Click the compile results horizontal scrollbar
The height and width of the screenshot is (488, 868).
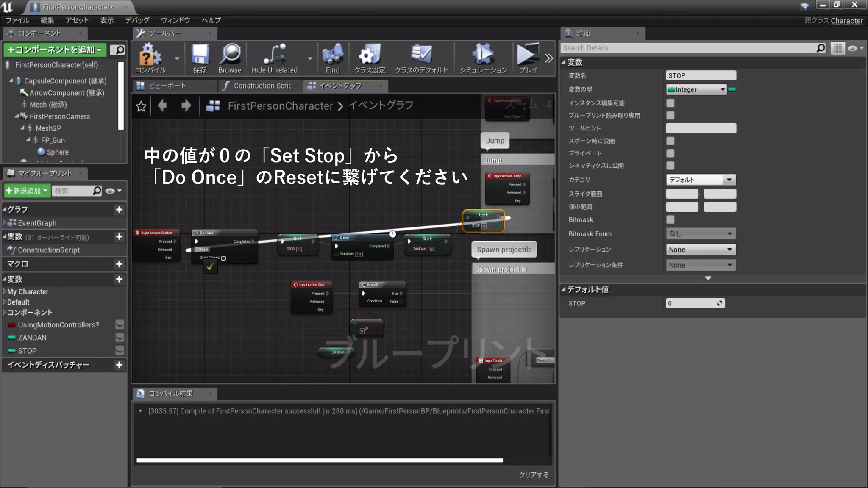pos(320,460)
